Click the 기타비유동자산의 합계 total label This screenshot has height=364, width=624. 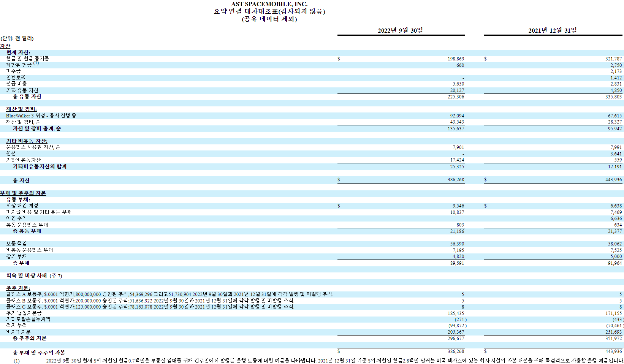click(x=40, y=166)
